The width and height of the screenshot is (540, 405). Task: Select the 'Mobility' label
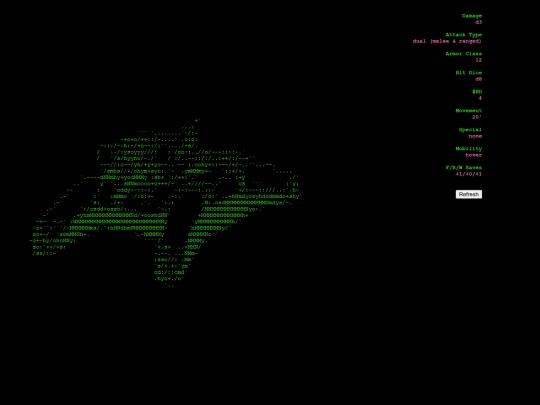tap(469, 148)
